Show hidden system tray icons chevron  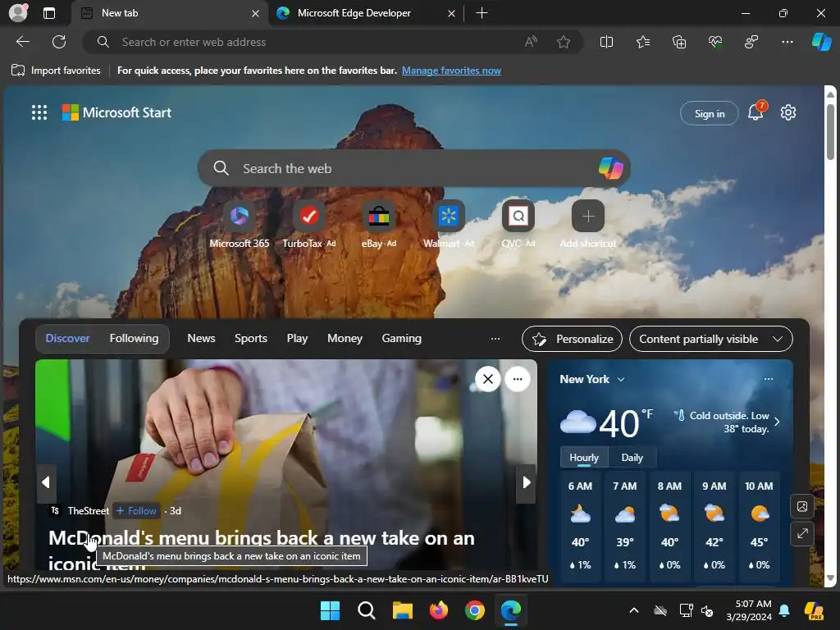tap(634, 610)
